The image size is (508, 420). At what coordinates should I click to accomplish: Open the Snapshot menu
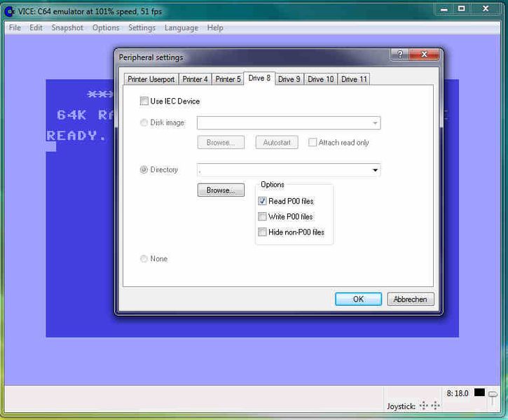(67, 28)
